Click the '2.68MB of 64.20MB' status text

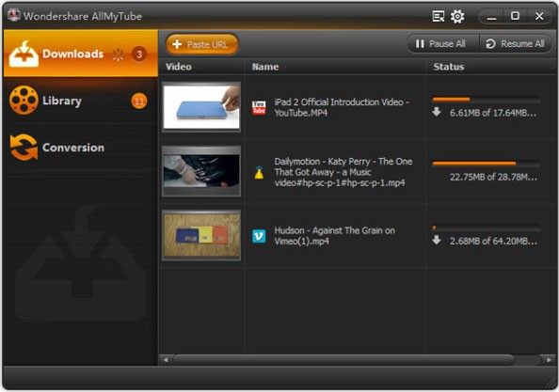pos(493,241)
